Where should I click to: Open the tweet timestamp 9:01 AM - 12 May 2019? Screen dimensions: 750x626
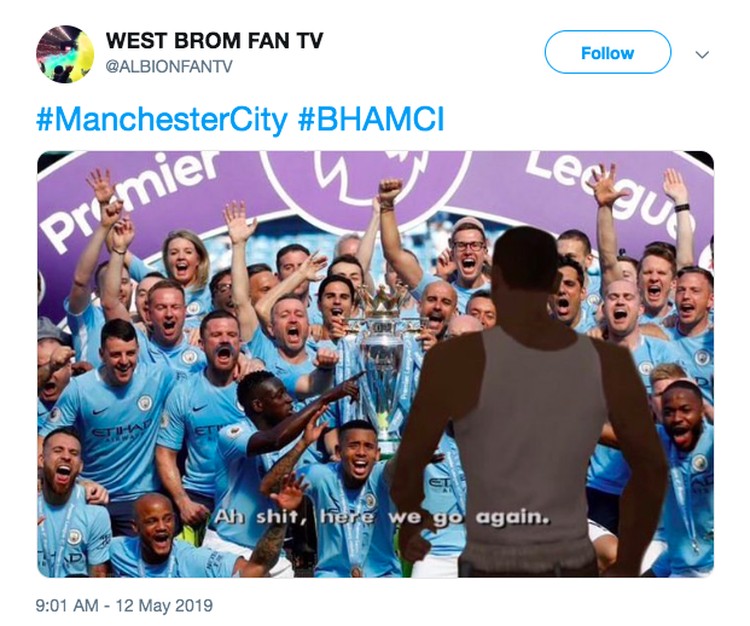(x=124, y=605)
